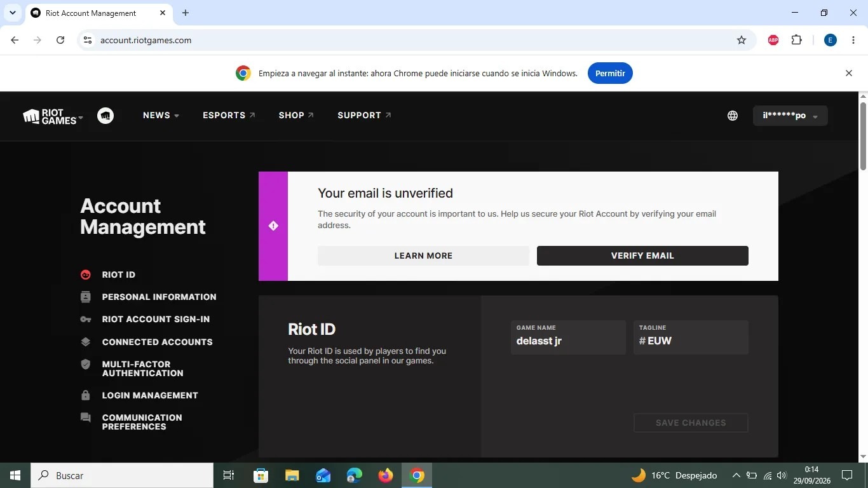Click the AdBlock Plus extension icon

[x=773, y=40]
